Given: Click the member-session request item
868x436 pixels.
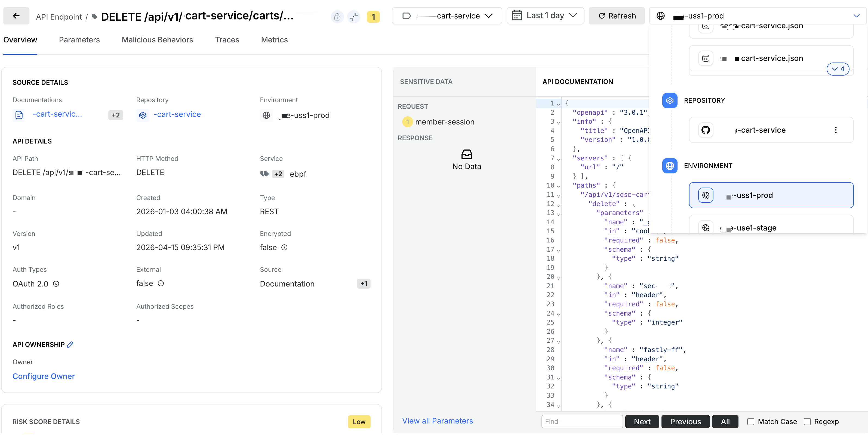Looking at the screenshot, I should 444,122.
